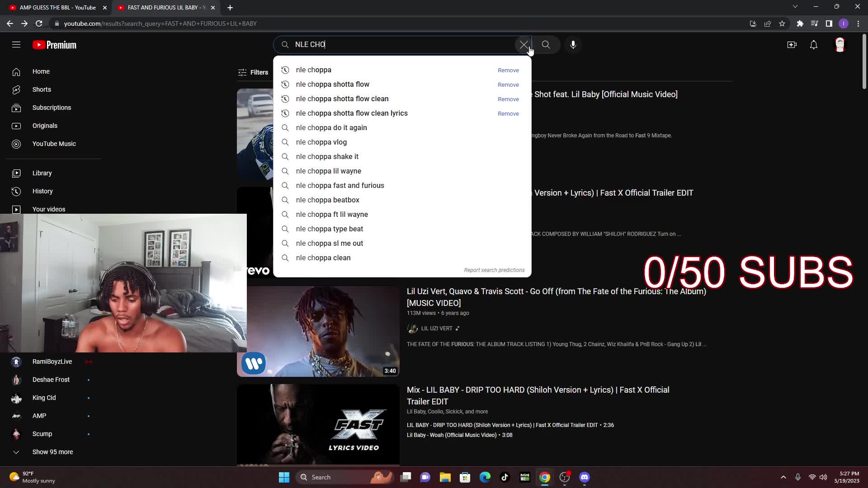This screenshot has height=488, width=868.
Task: Click the YouTube Premium logo
Action: 54,45
